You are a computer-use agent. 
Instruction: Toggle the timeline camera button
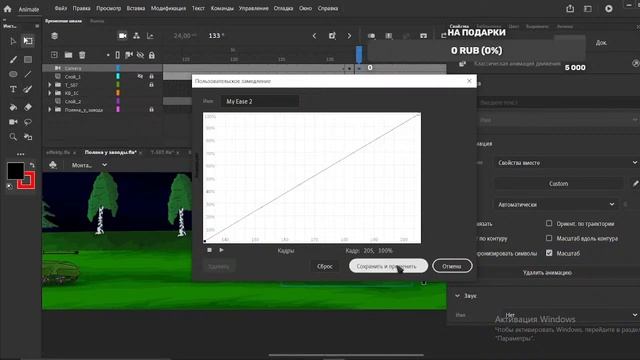point(122,36)
